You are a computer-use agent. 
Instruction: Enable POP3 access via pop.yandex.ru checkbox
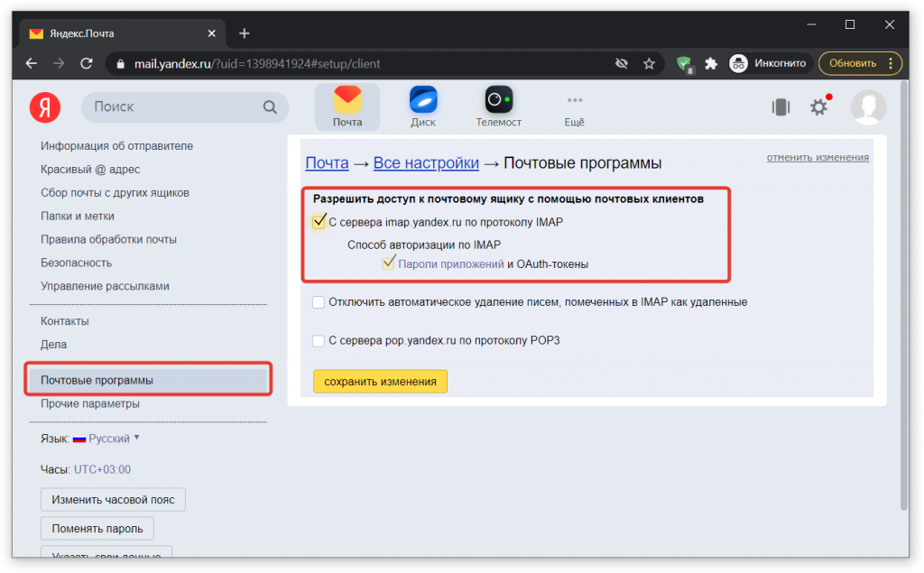coord(319,340)
